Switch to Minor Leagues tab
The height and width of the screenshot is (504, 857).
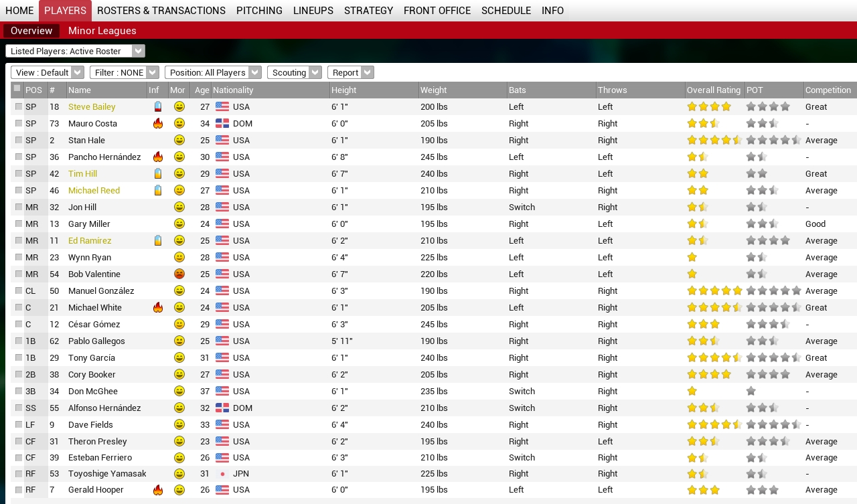click(102, 31)
